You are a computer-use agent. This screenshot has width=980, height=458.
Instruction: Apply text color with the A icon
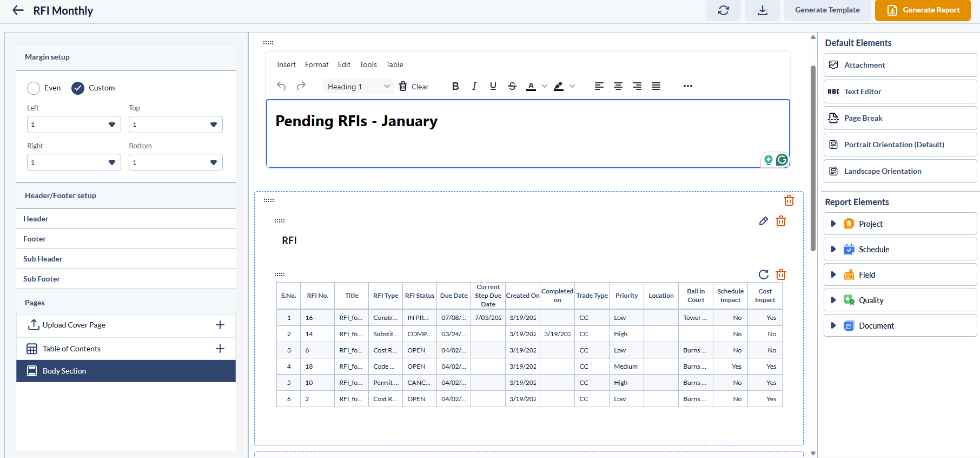coord(531,86)
